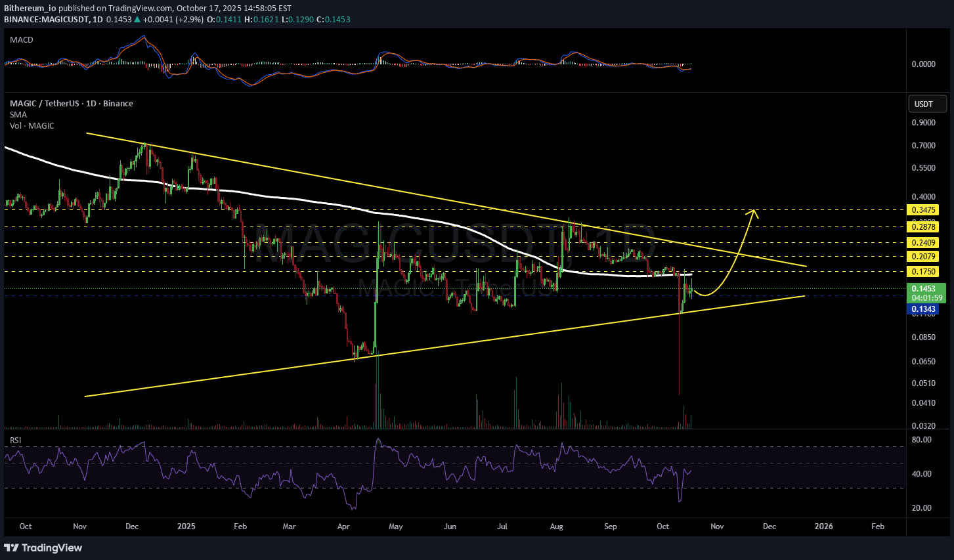Click the green 0.1453 current price label
954x560 pixels.
(x=926, y=289)
